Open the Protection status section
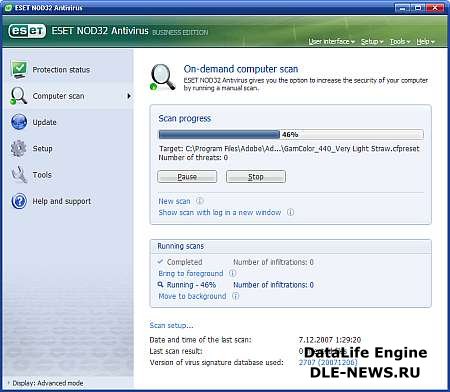 pos(61,70)
